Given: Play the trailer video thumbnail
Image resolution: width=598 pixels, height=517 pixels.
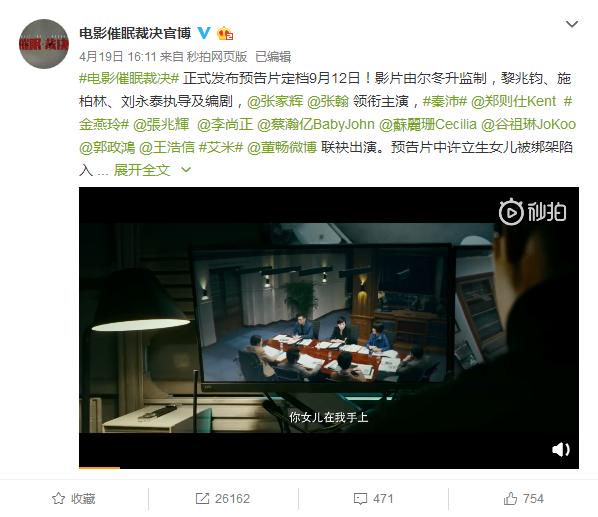Looking at the screenshot, I should [329, 328].
